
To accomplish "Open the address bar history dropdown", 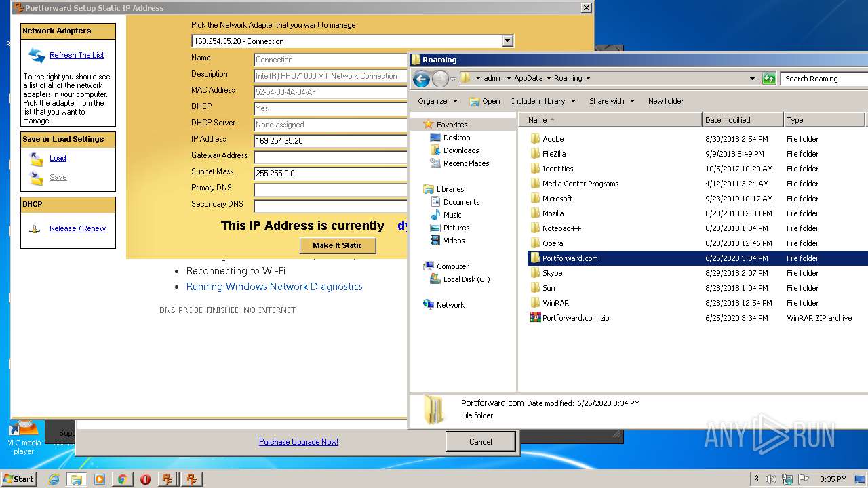I will coord(752,79).
